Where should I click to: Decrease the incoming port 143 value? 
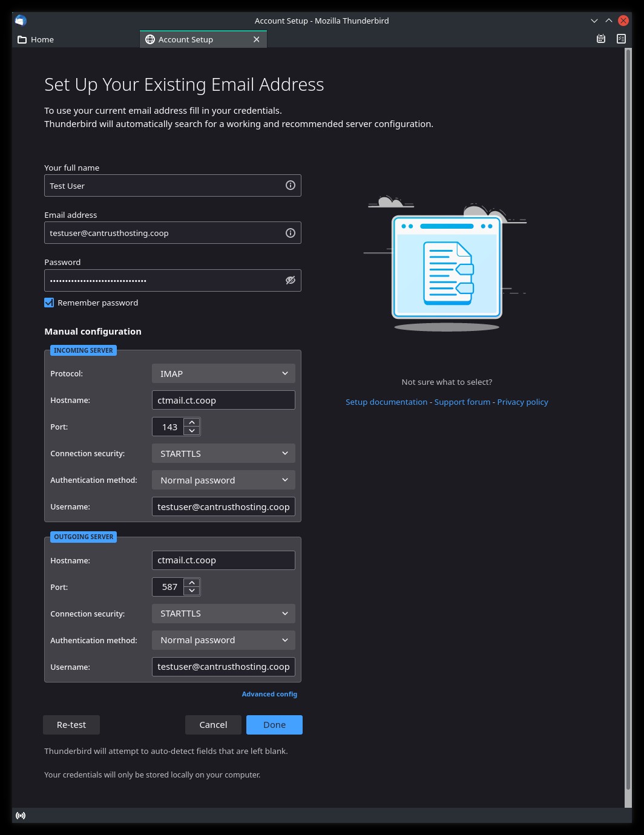coord(192,431)
